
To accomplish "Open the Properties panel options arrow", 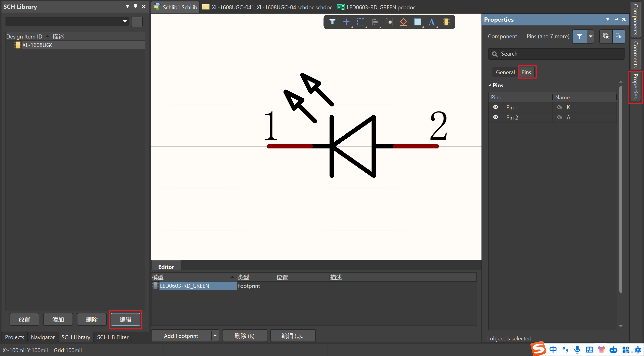I will click(x=608, y=19).
